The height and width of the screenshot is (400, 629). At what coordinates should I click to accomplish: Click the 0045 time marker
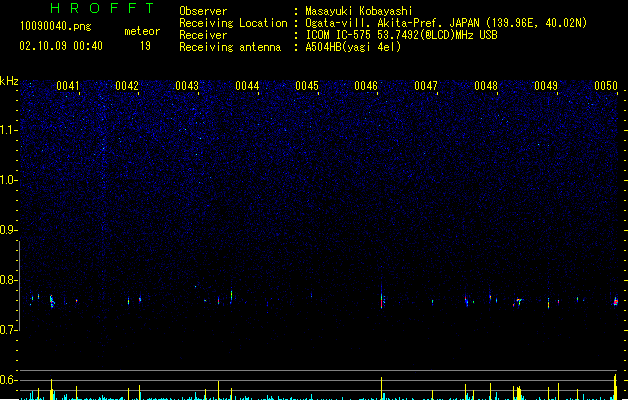click(307, 86)
